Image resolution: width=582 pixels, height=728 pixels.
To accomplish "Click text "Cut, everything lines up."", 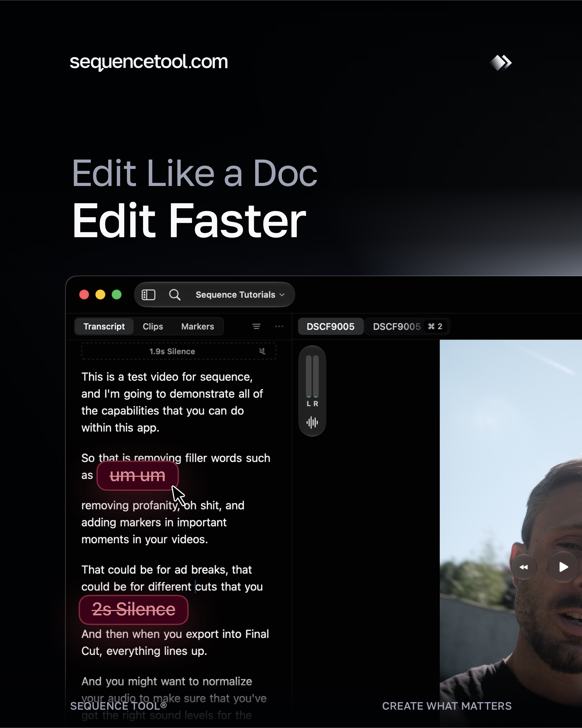I will click(x=144, y=651).
